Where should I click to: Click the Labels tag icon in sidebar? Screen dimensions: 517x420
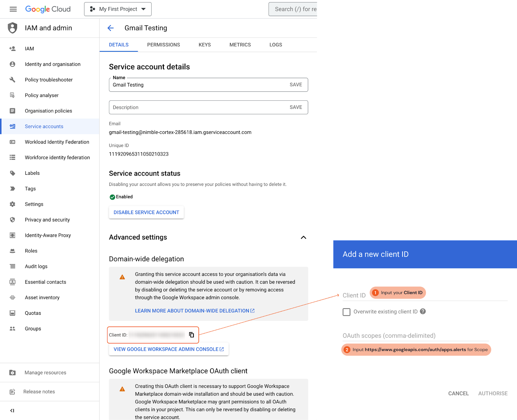point(13,173)
